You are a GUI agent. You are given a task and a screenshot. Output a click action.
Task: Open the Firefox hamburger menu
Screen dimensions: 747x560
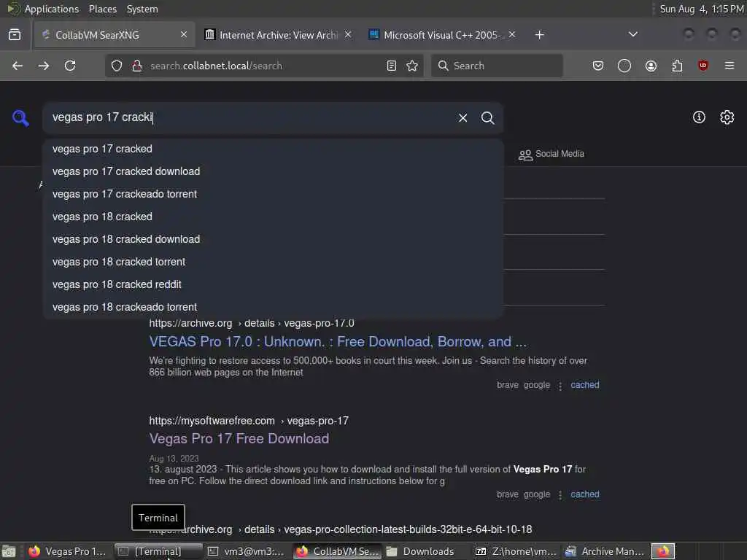729,66
